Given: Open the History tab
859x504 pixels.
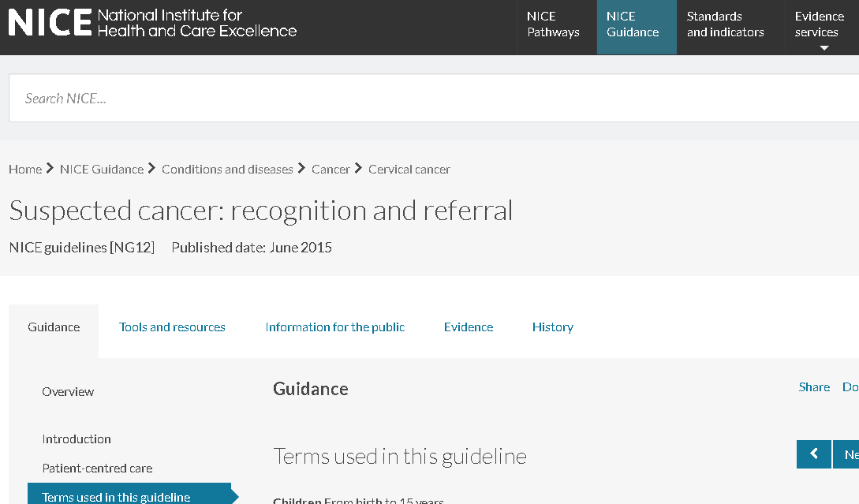Looking at the screenshot, I should tap(553, 327).
